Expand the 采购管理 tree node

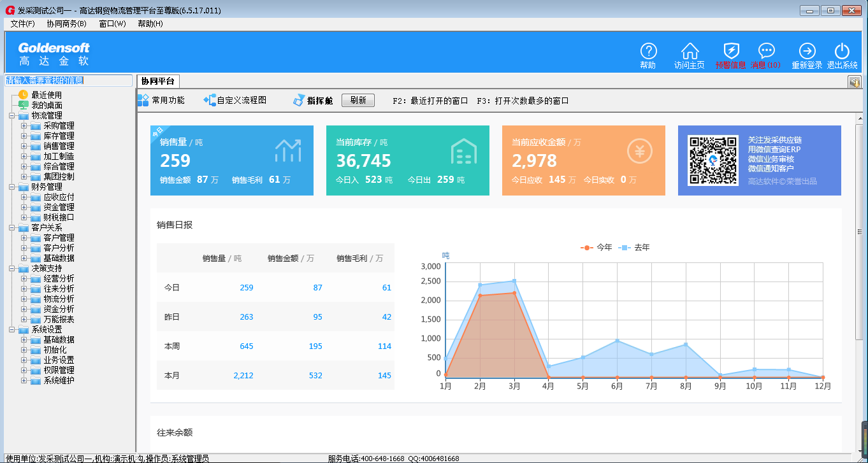(24, 125)
